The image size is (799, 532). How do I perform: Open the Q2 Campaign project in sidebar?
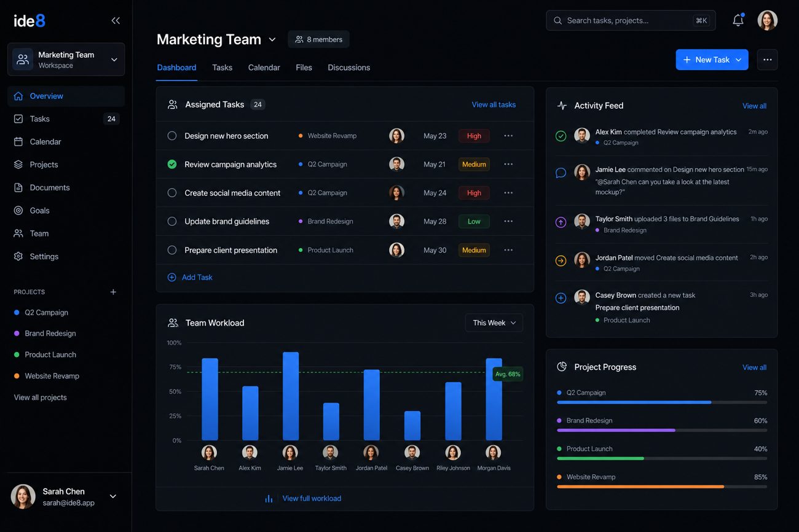(x=41, y=313)
